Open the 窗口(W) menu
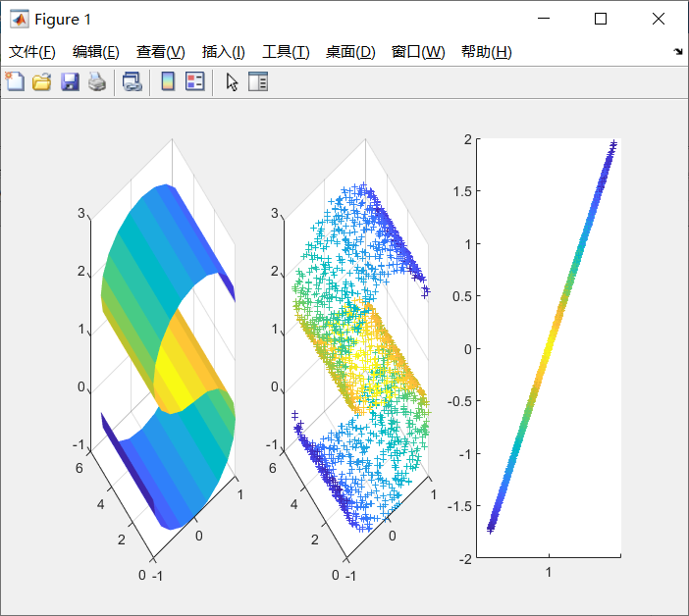The height and width of the screenshot is (616, 689). point(418,52)
